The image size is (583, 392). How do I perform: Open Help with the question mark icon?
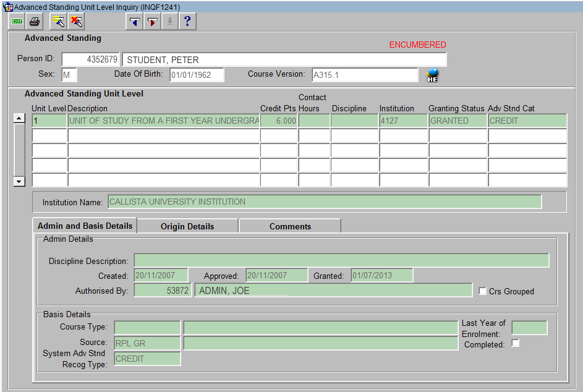(x=187, y=22)
